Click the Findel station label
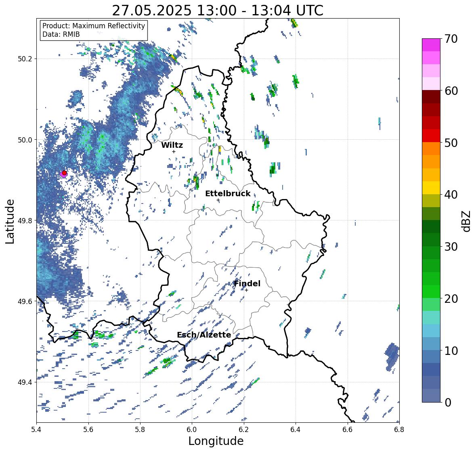The width and height of the screenshot is (476, 451). (x=247, y=283)
